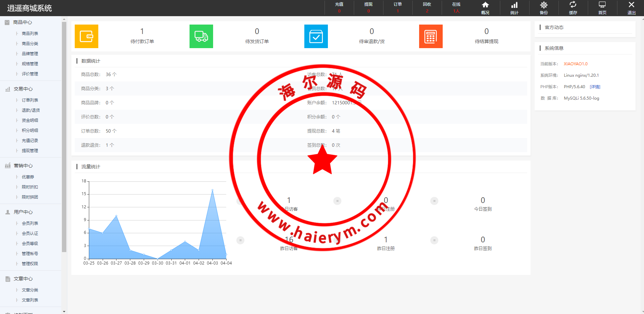Click the 概况 home icon in top bar

(x=485, y=8)
